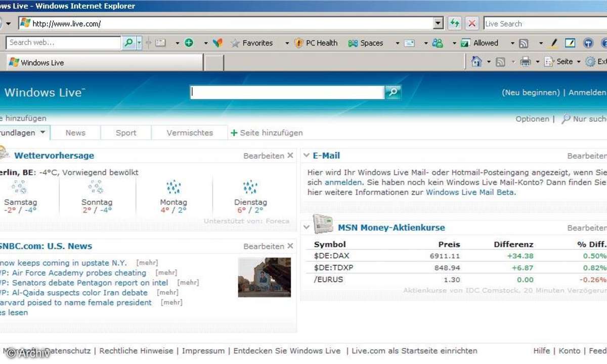
Task: Open Spaces in the toolbar
Action: (365, 43)
